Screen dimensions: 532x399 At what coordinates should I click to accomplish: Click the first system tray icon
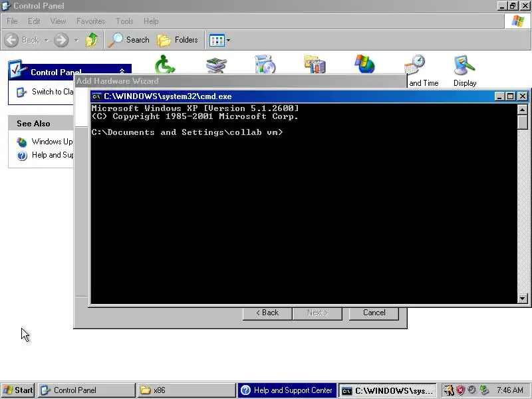pos(448,390)
